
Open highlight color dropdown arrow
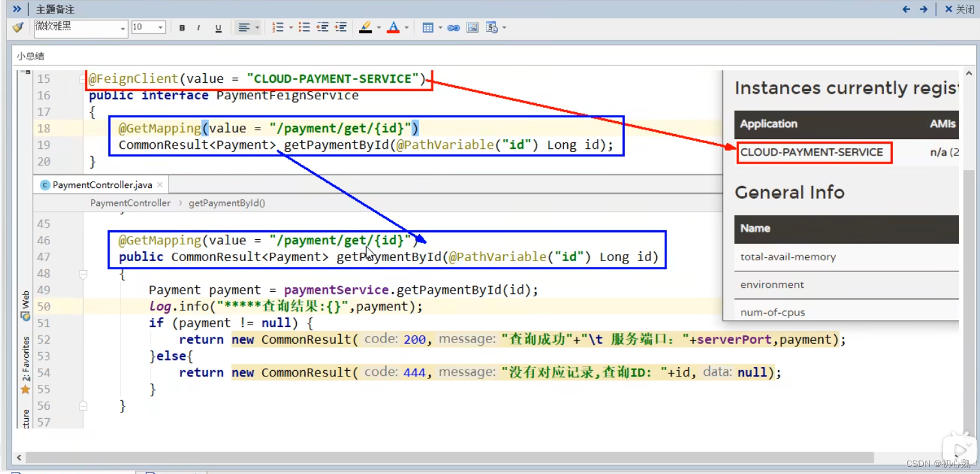pyautogui.click(x=379, y=28)
